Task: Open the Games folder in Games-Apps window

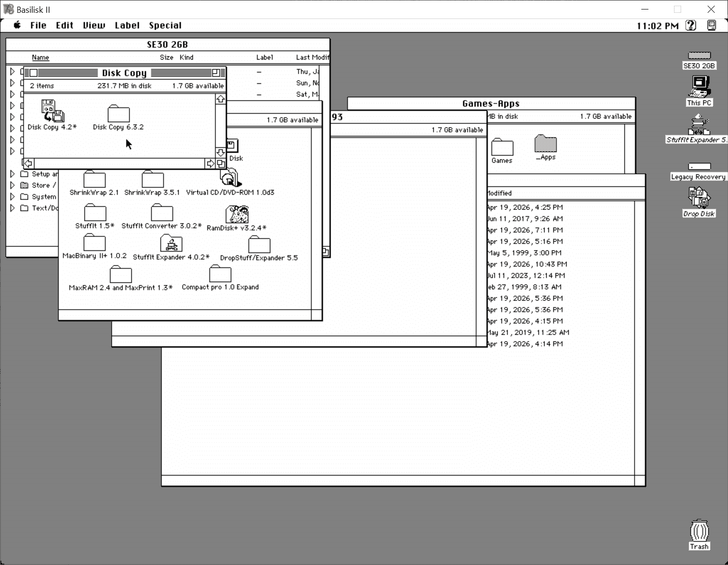Action: tap(502, 147)
